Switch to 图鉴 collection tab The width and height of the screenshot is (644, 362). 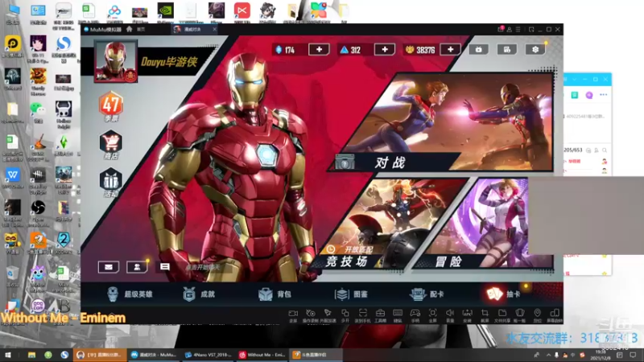(x=351, y=294)
